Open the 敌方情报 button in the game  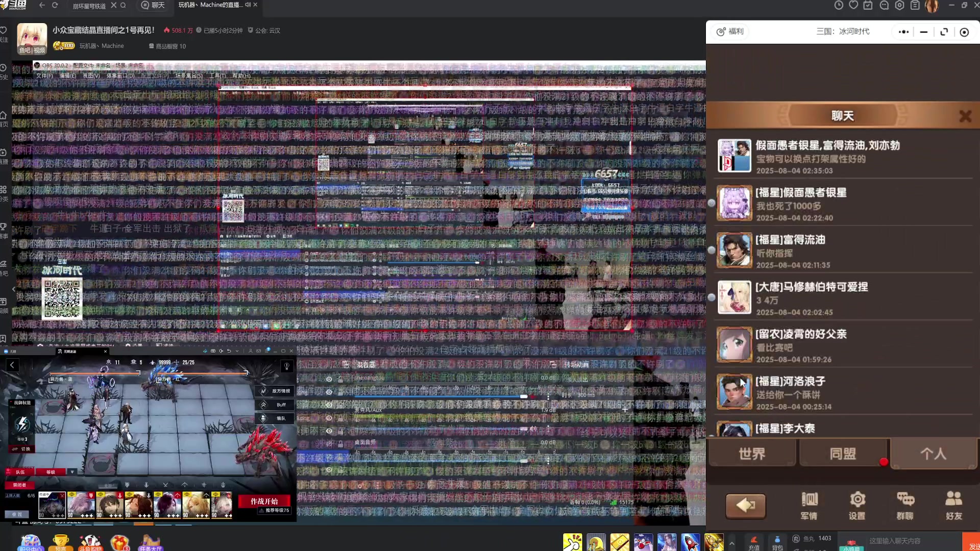275,391
